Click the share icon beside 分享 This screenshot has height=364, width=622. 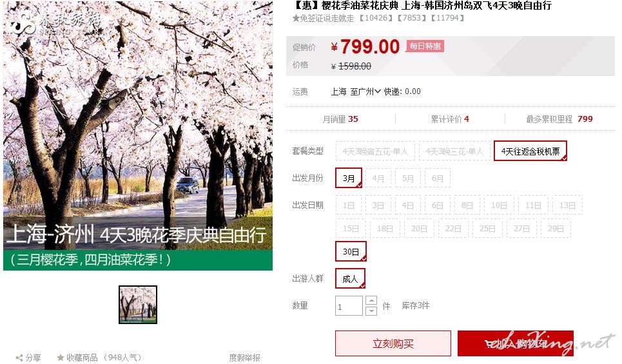click(19, 358)
